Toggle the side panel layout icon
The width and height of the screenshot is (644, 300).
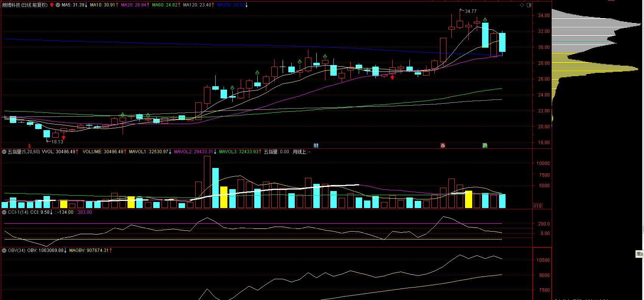pos(529,5)
